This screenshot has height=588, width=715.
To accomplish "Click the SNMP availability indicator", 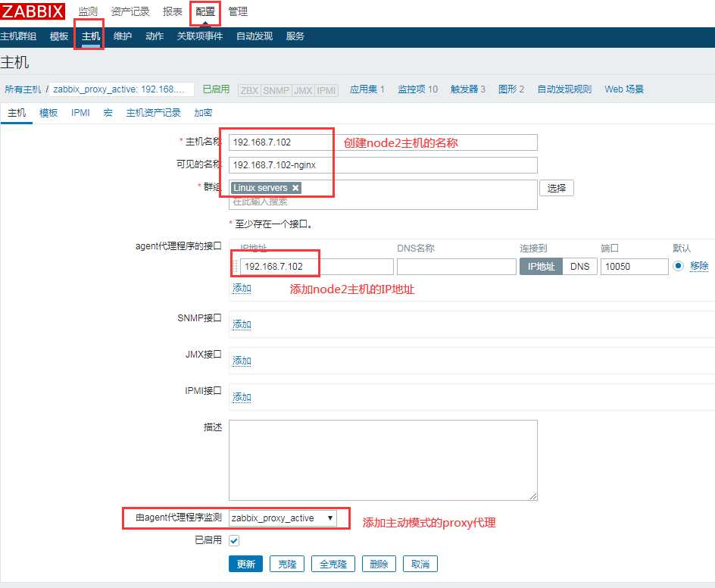I will (x=276, y=90).
